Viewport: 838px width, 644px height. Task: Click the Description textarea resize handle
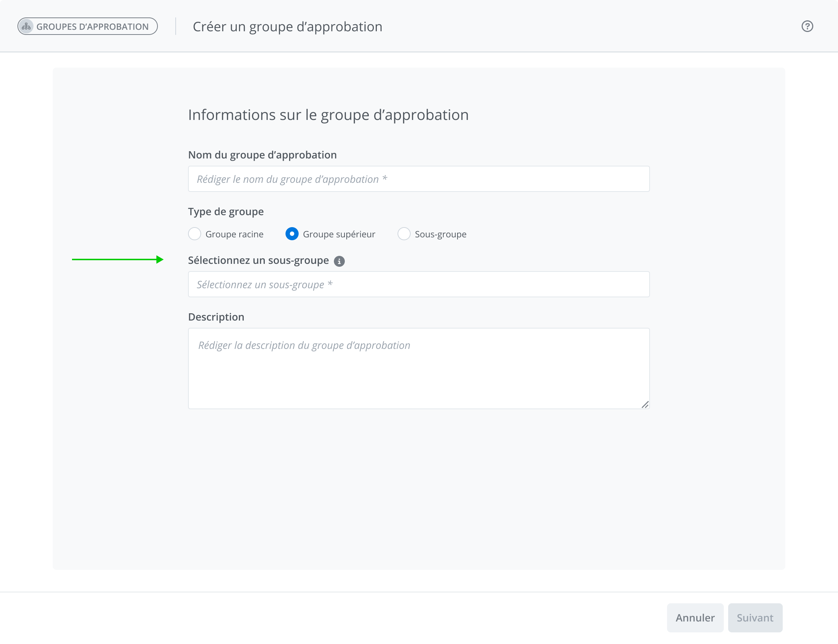(x=645, y=404)
